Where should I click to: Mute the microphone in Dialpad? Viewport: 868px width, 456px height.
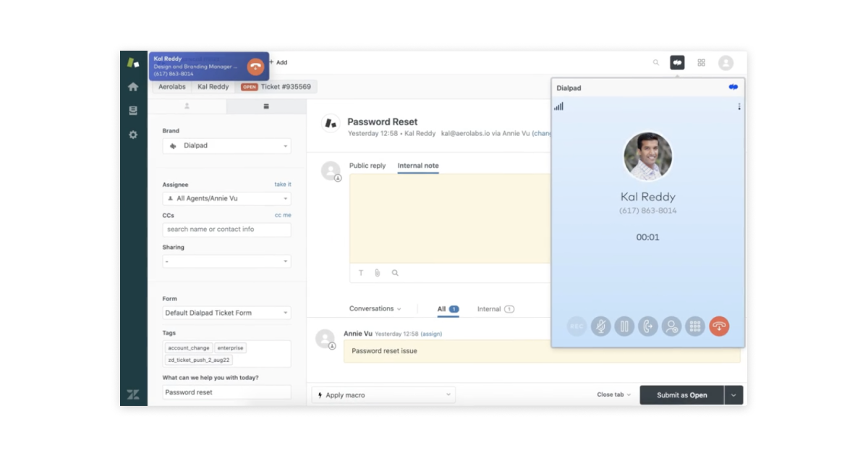coord(600,326)
